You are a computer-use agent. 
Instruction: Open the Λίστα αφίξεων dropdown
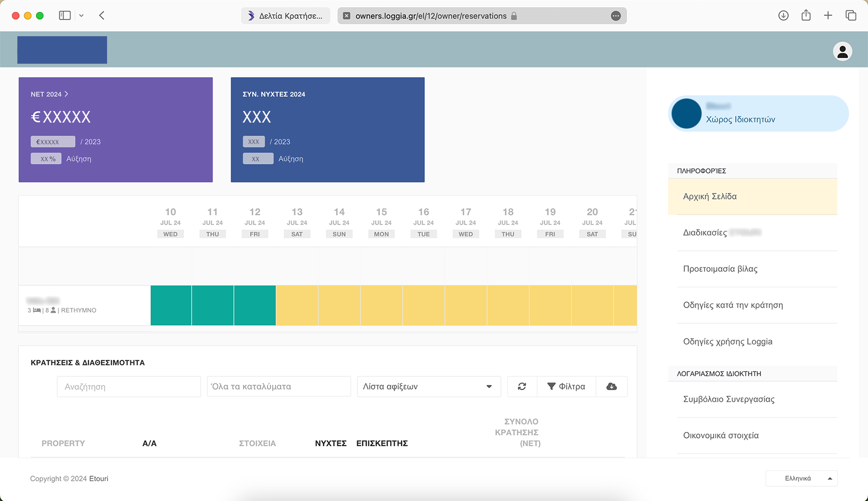tap(429, 387)
